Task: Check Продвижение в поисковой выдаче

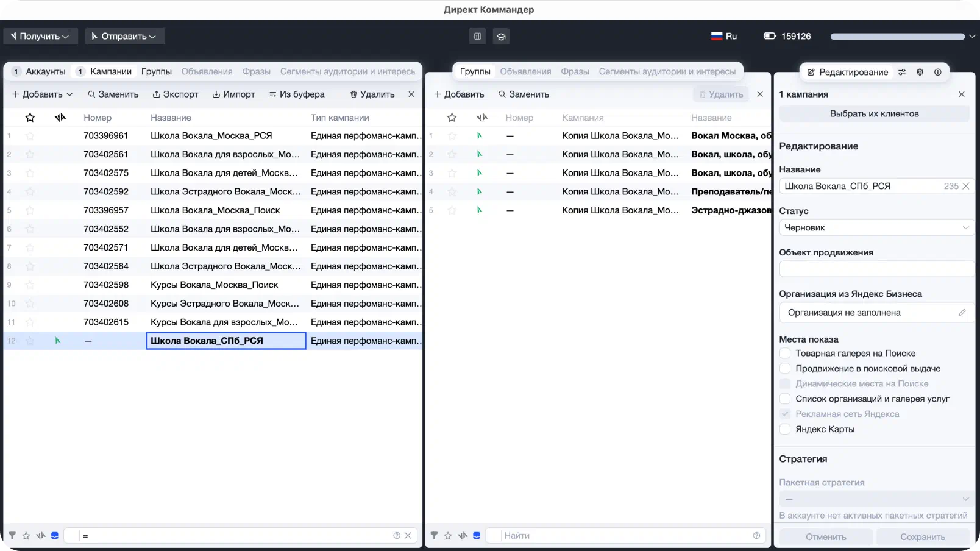Action: [785, 369]
